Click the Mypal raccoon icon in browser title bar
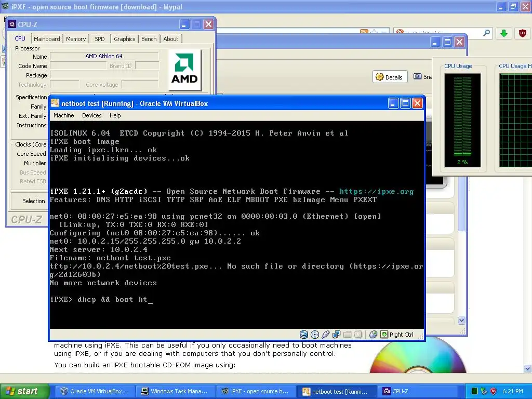 click(x=5, y=6)
